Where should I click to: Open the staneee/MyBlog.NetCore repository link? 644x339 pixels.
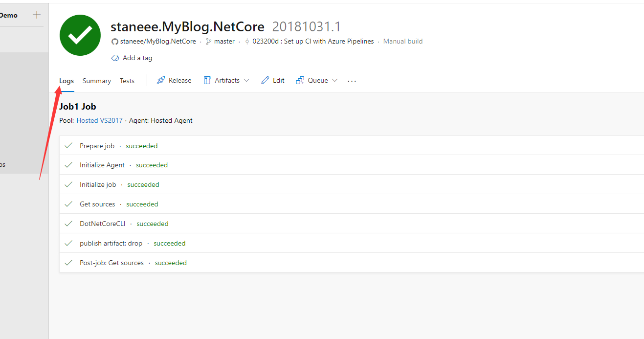pos(158,42)
